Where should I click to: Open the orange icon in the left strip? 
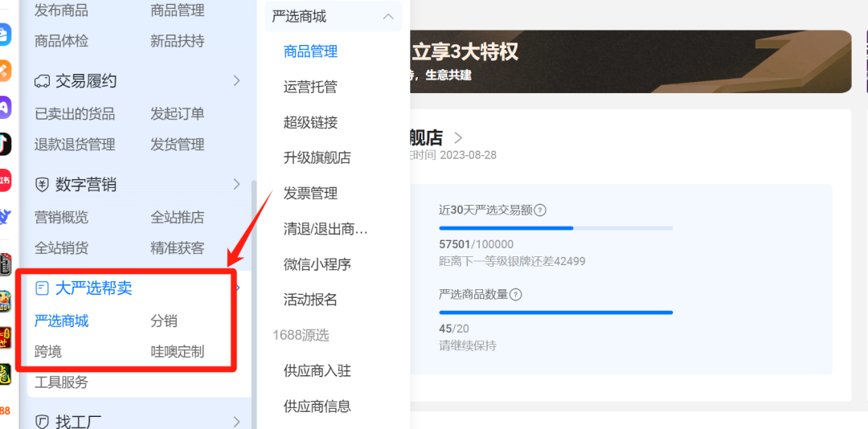(5, 71)
